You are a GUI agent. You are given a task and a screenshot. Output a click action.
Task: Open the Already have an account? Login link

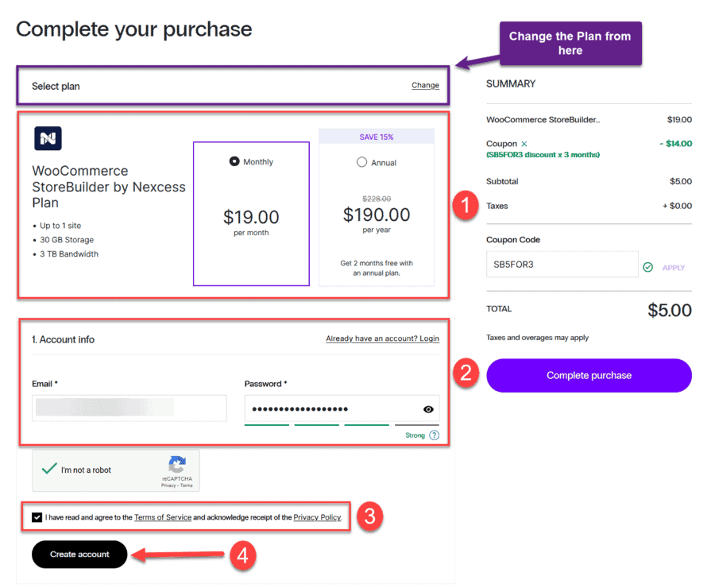(383, 338)
